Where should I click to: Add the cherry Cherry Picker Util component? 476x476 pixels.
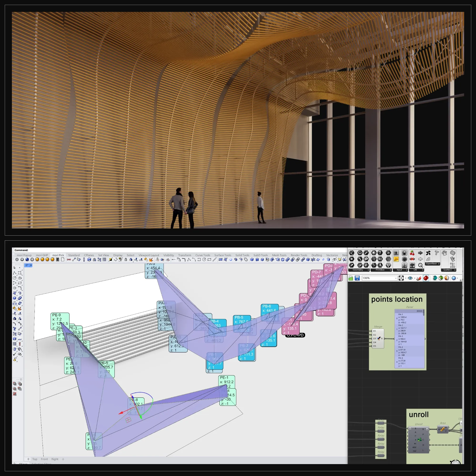pos(412,253)
